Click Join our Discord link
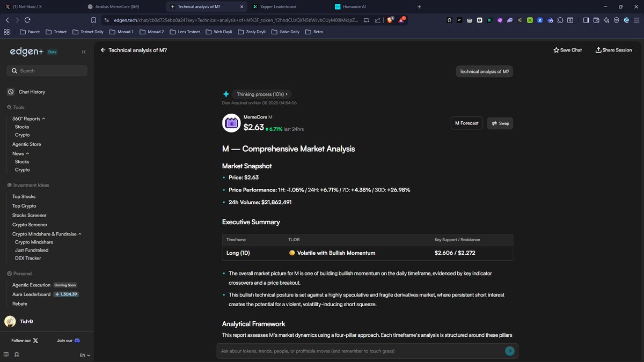The height and width of the screenshot is (362, 644). click(x=69, y=341)
